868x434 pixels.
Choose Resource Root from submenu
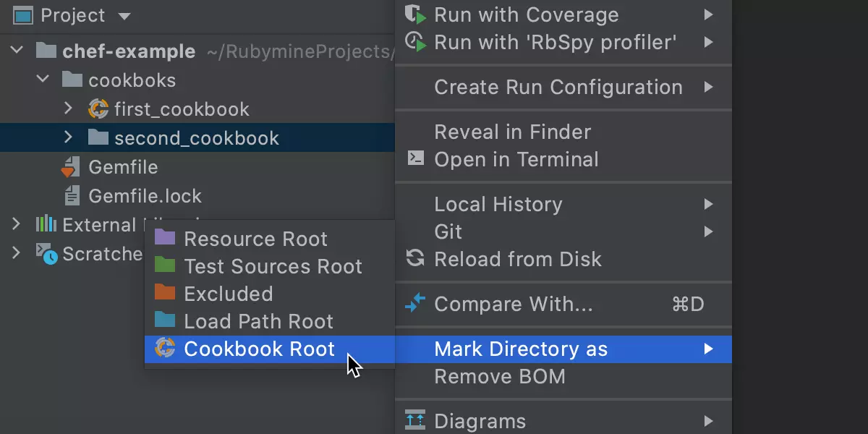270,239
